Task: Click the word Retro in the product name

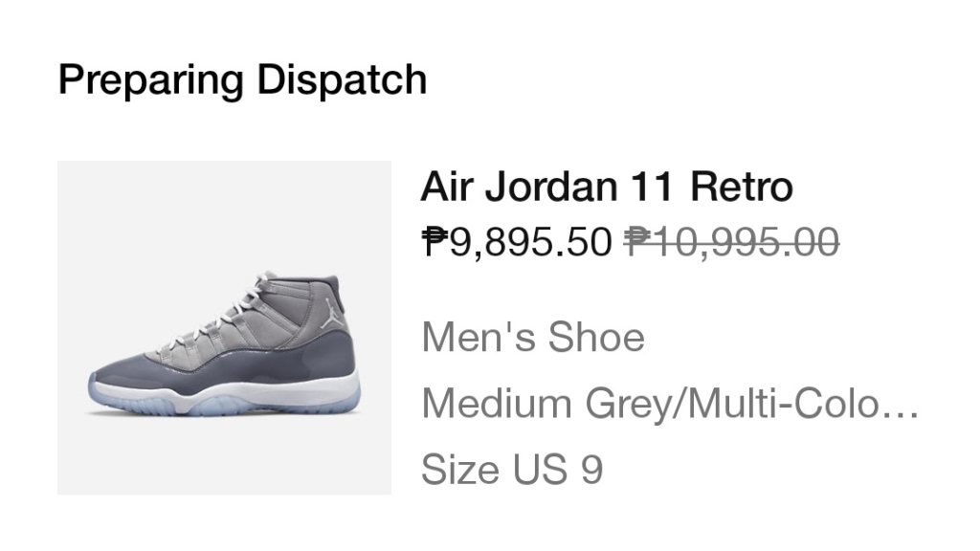Action: point(742,186)
